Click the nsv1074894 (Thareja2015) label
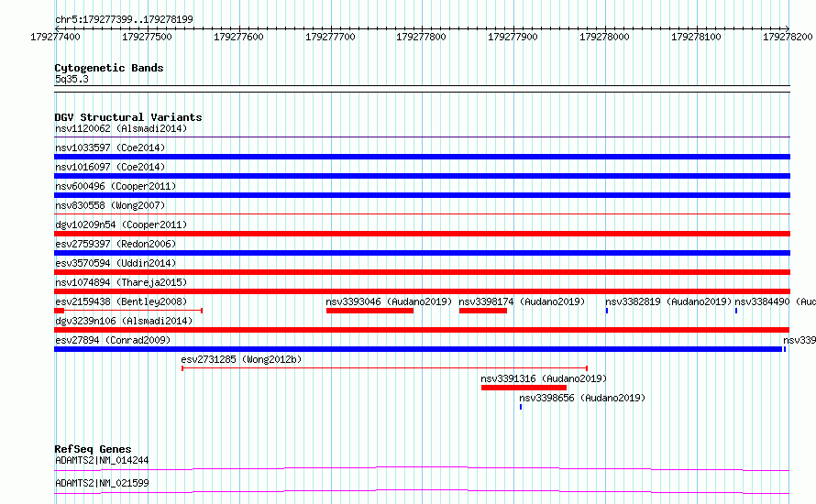This screenshot has width=816, height=504. [x=121, y=282]
